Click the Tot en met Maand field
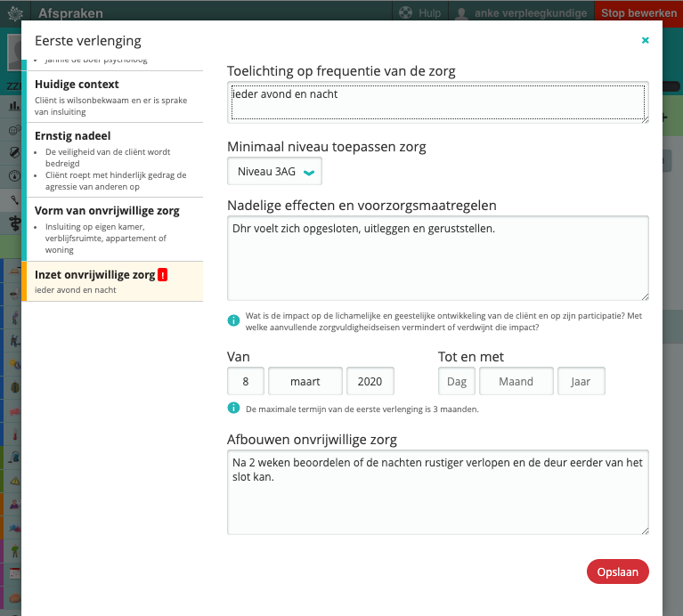Image resolution: width=683 pixels, height=616 pixels. tap(516, 381)
